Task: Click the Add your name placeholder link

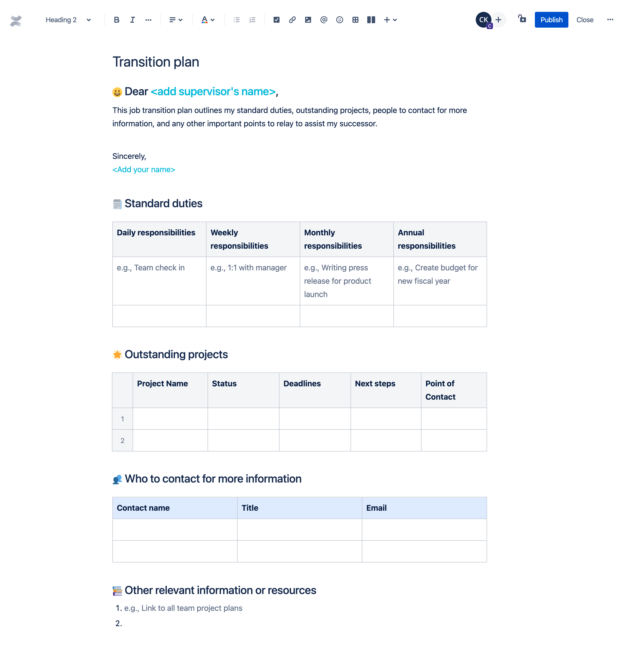Action: [x=143, y=169]
